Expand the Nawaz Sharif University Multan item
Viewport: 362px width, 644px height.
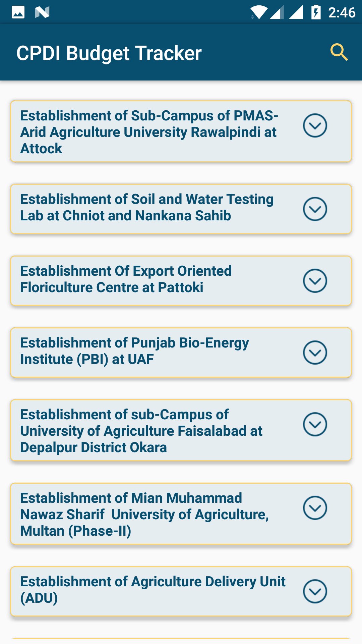(315, 508)
